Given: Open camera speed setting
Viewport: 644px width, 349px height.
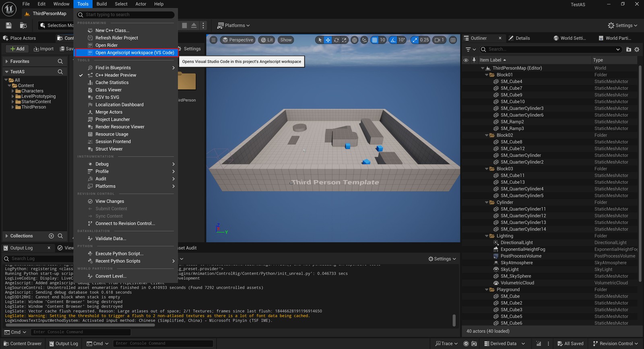Looking at the screenshot, I should tap(439, 40).
